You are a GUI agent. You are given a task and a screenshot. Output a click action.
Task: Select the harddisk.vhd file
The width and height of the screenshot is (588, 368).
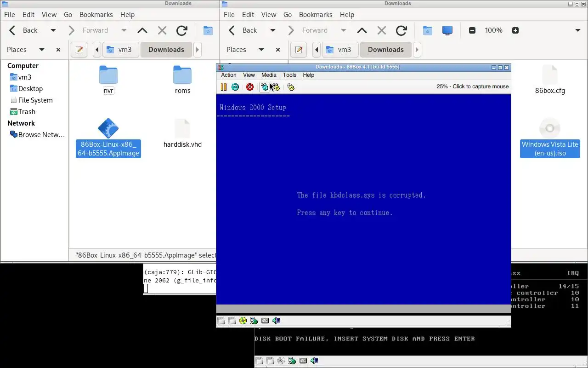click(182, 133)
